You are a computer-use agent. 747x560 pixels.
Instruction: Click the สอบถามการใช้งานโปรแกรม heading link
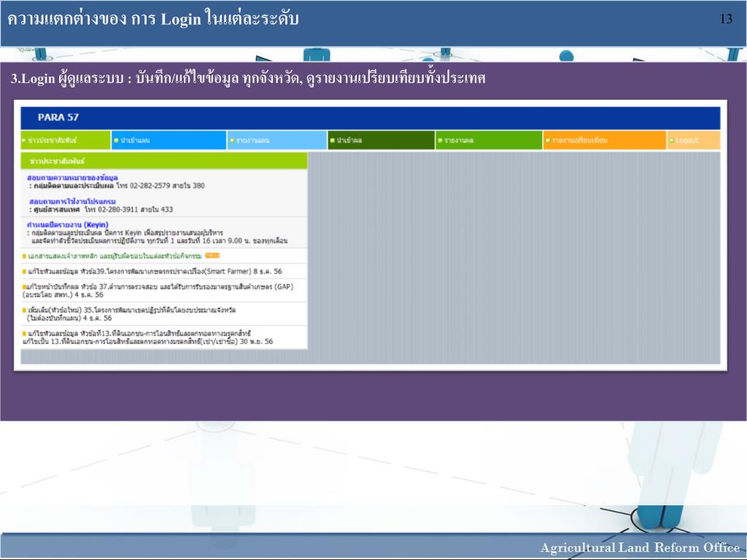[72, 201]
